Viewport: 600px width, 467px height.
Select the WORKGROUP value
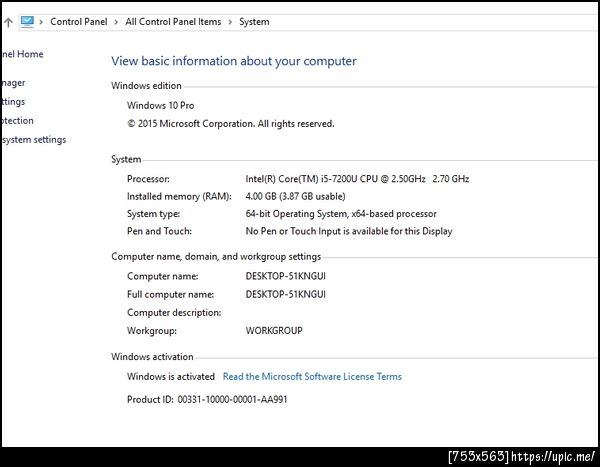(x=274, y=330)
